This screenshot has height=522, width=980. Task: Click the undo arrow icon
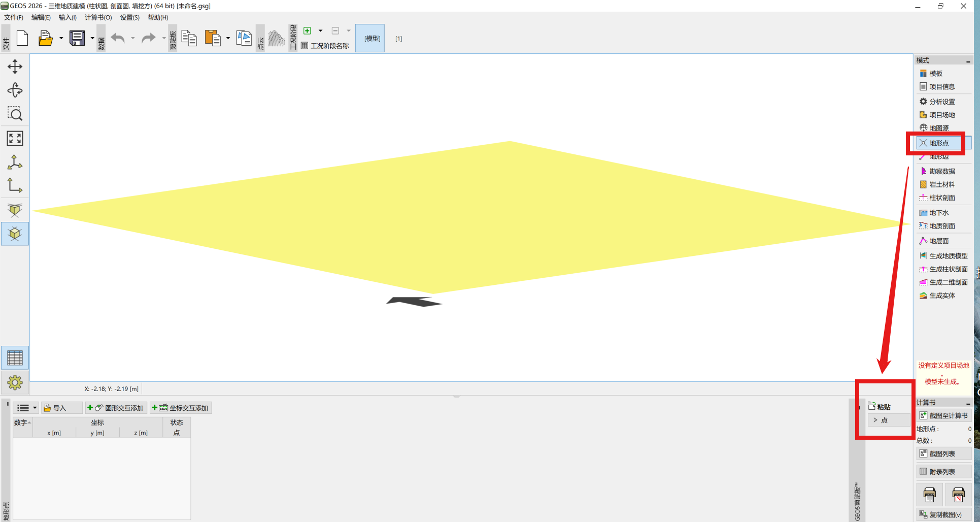pos(118,39)
